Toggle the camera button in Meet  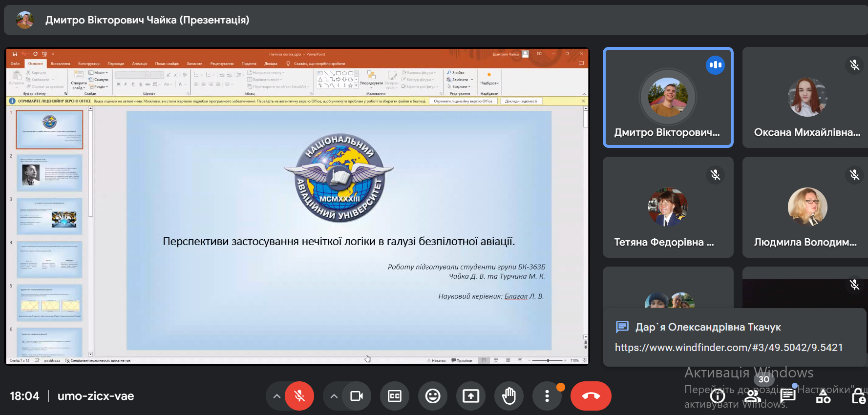click(x=357, y=396)
